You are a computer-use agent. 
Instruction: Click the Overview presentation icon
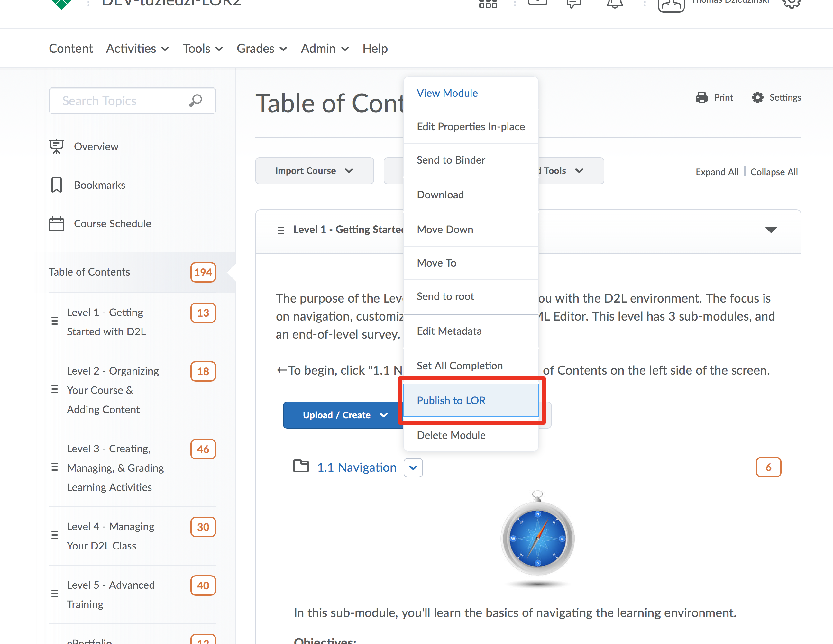(57, 146)
